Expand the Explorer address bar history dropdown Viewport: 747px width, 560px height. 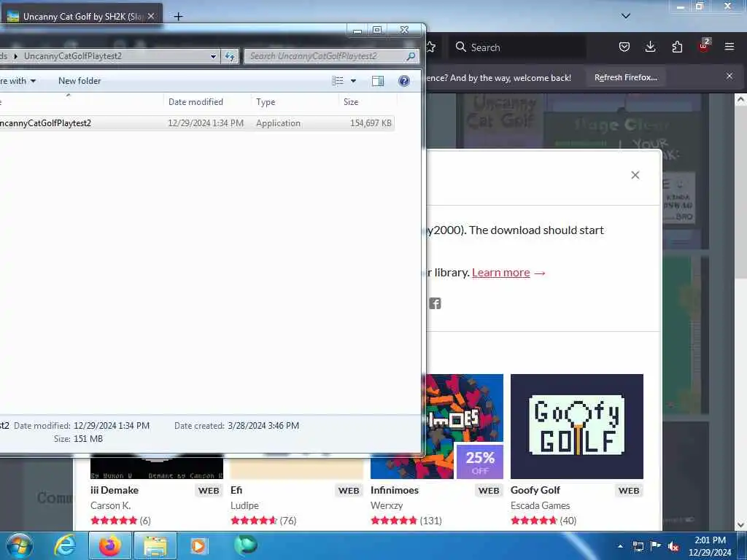[214, 56]
